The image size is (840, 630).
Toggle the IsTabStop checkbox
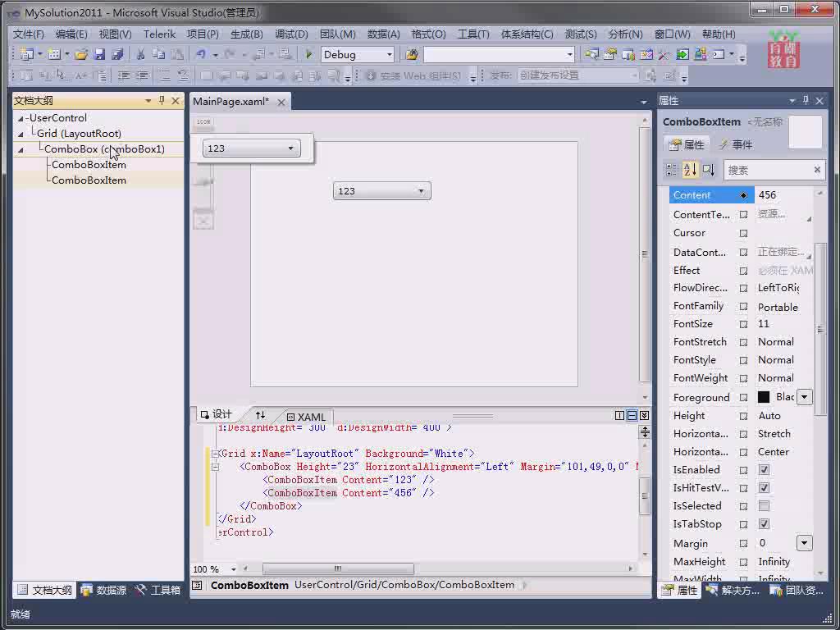(764, 524)
